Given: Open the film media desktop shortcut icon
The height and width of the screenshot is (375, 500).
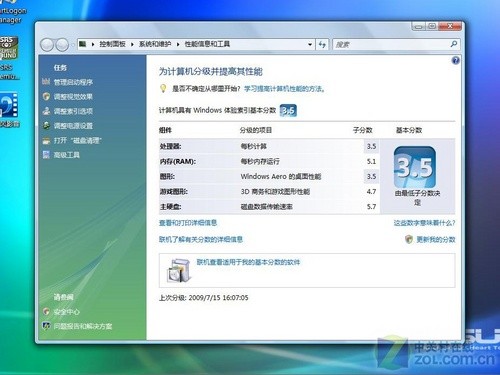Looking at the screenshot, I should pos(8,105).
